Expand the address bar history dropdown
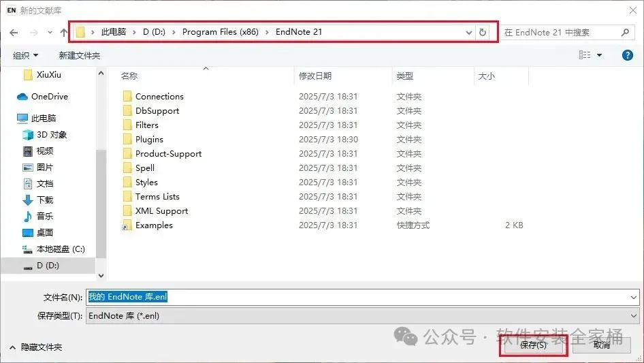The width and height of the screenshot is (644, 363). tap(468, 33)
